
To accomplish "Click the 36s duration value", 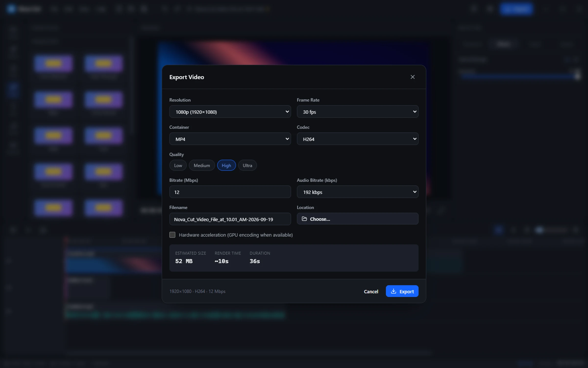I will pos(255,261).
